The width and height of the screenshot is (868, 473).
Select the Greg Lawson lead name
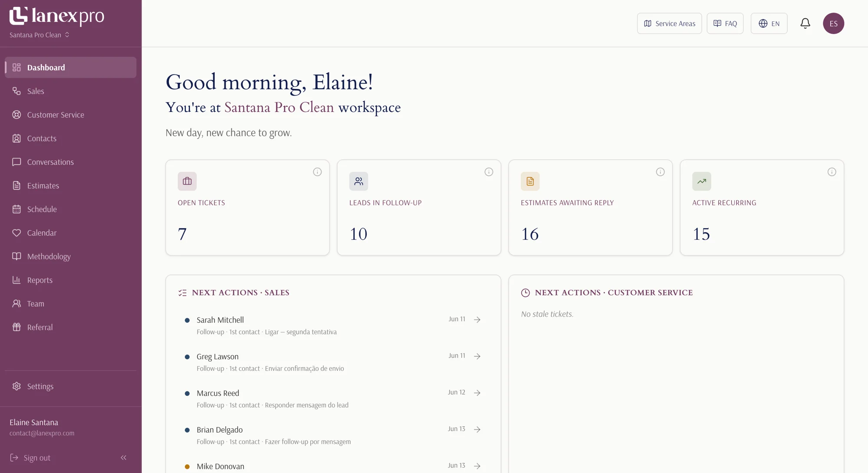[217, 356]
